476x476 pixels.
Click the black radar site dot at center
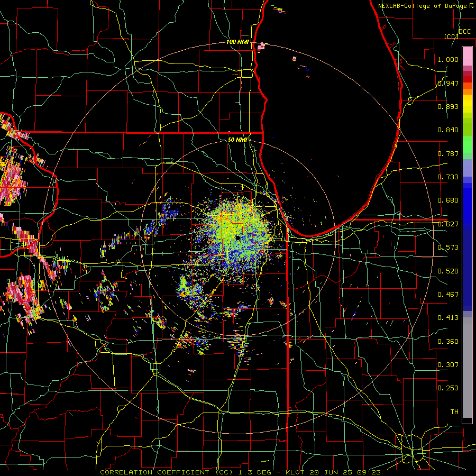(237, 237)
